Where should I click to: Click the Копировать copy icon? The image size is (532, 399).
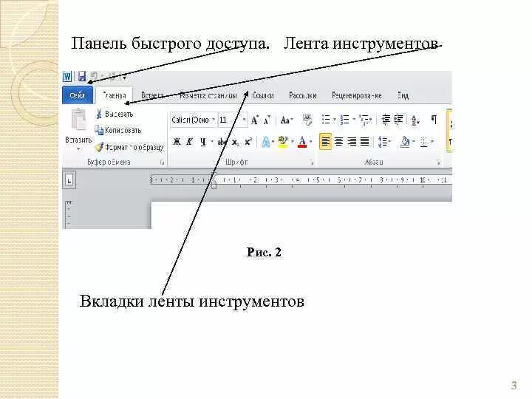(x=99, y=130)
